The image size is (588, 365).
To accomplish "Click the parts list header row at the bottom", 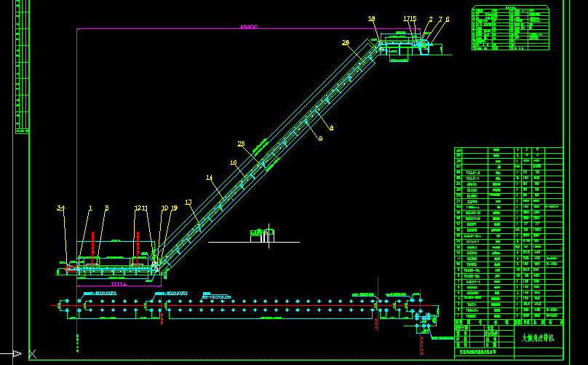I will point(508,321).
